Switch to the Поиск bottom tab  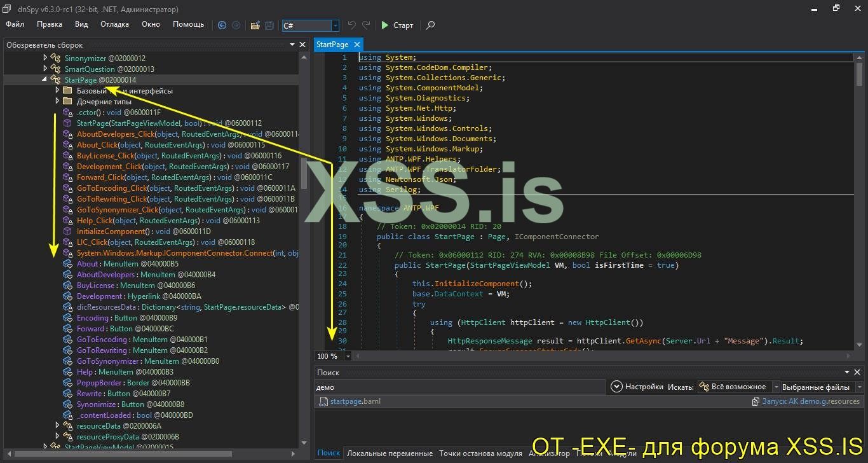click(x=329, y=453)
